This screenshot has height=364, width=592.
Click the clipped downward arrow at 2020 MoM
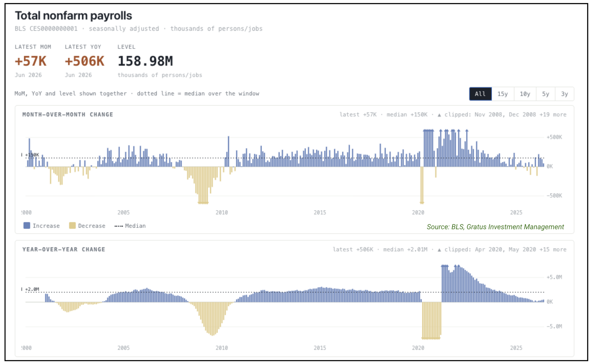click(x=422, y=203)
